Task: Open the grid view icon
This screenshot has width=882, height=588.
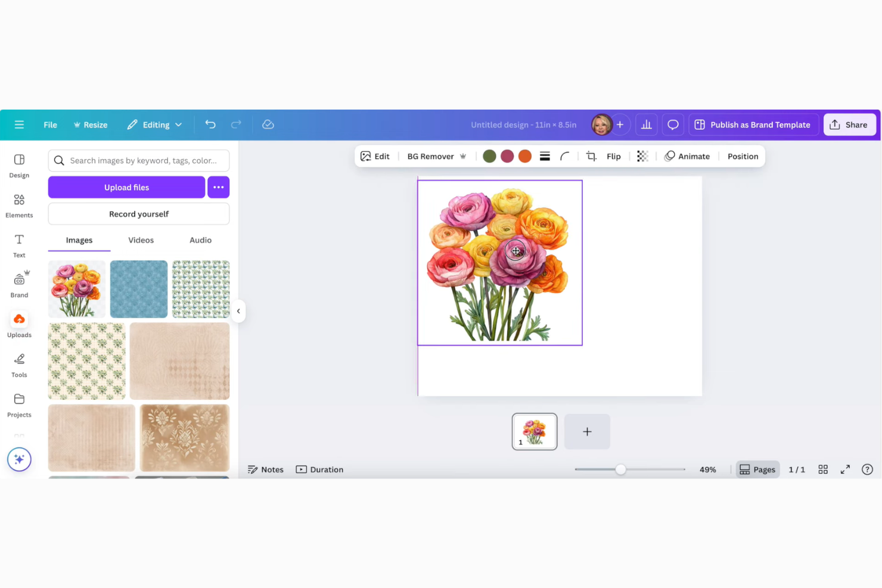Action: click(823, 469)
